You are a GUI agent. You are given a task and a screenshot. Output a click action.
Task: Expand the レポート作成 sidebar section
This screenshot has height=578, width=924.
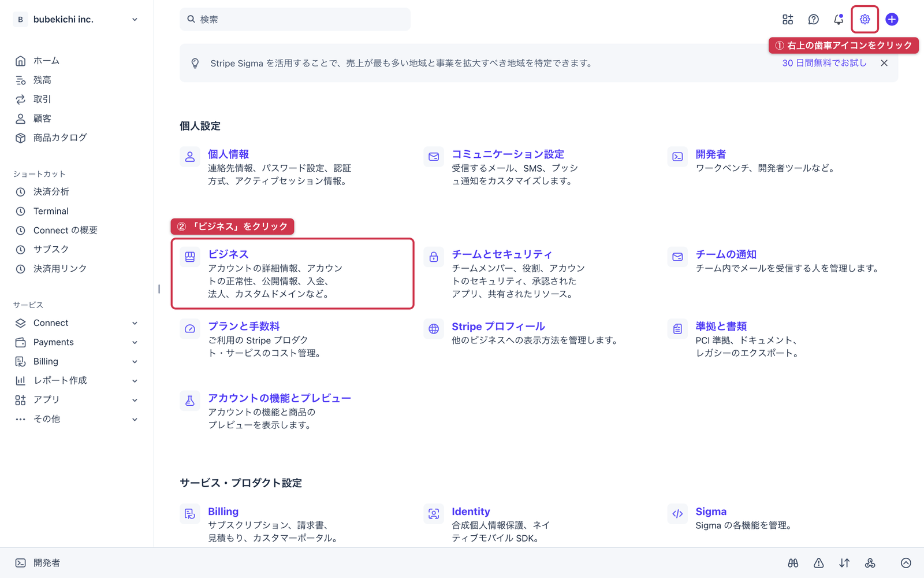click(x=135, y=381)
